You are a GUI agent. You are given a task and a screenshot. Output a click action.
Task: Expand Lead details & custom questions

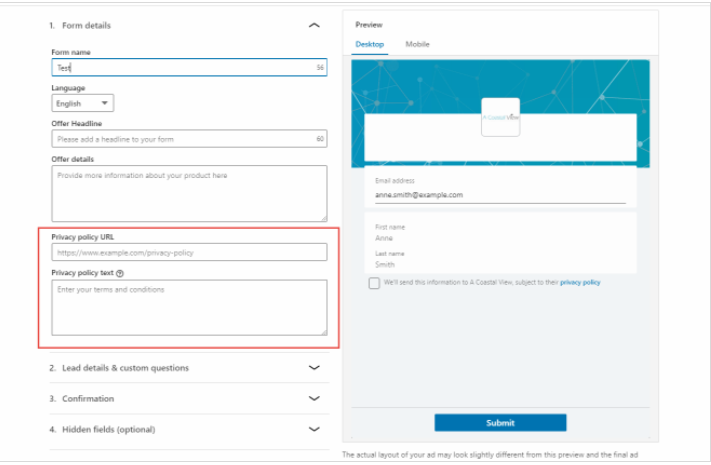(x=314, y=368)
